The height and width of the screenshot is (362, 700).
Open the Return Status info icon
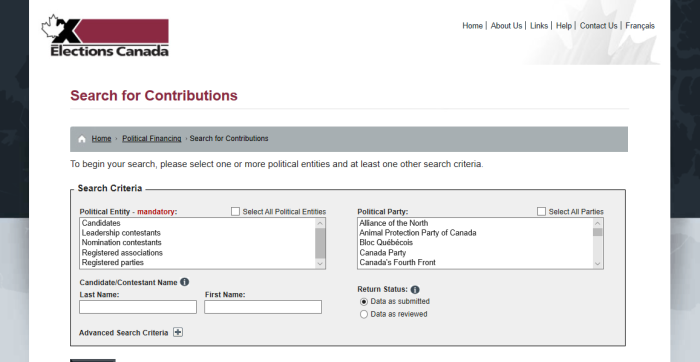coord(415,290)
